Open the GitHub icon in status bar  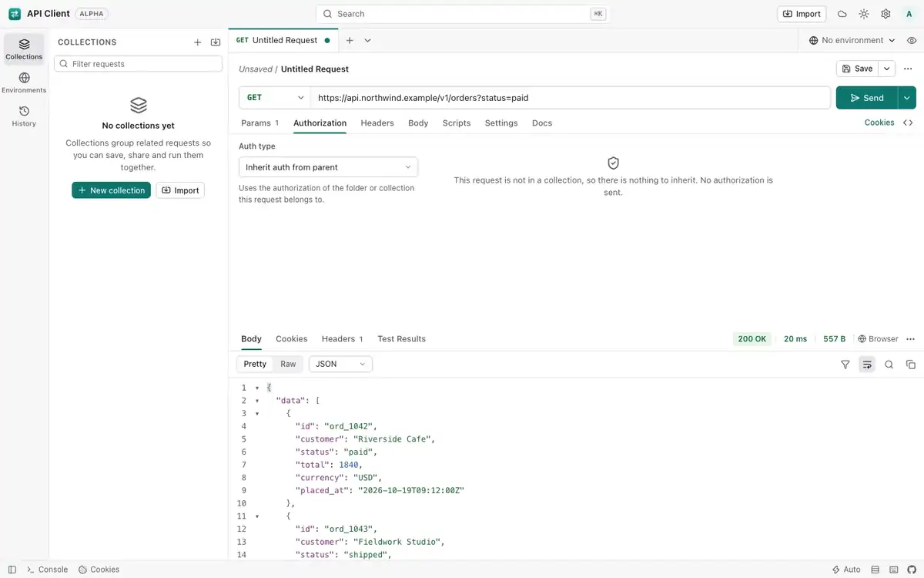912,570
